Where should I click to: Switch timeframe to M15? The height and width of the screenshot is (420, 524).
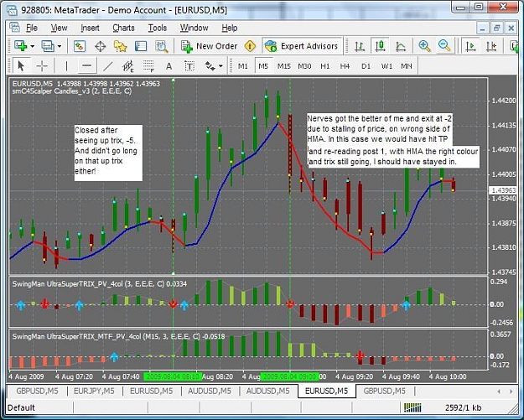click(x=284, y=66)
